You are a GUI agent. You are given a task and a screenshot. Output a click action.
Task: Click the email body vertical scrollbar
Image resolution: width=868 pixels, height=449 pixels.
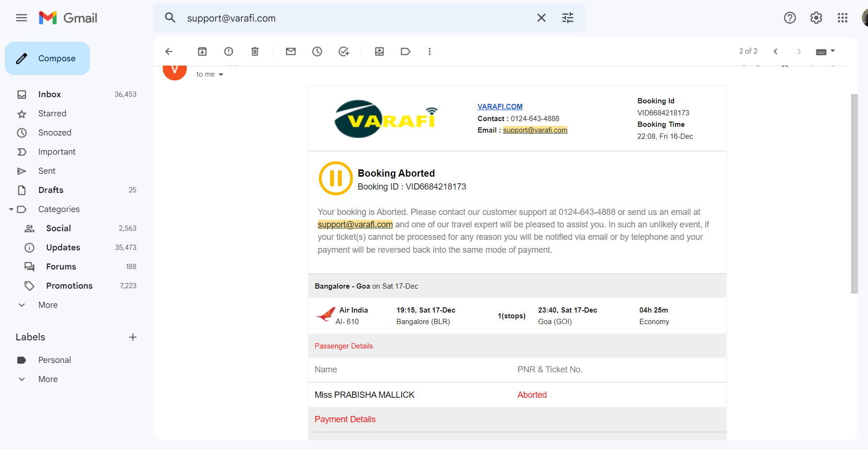(x=854, y=193)
